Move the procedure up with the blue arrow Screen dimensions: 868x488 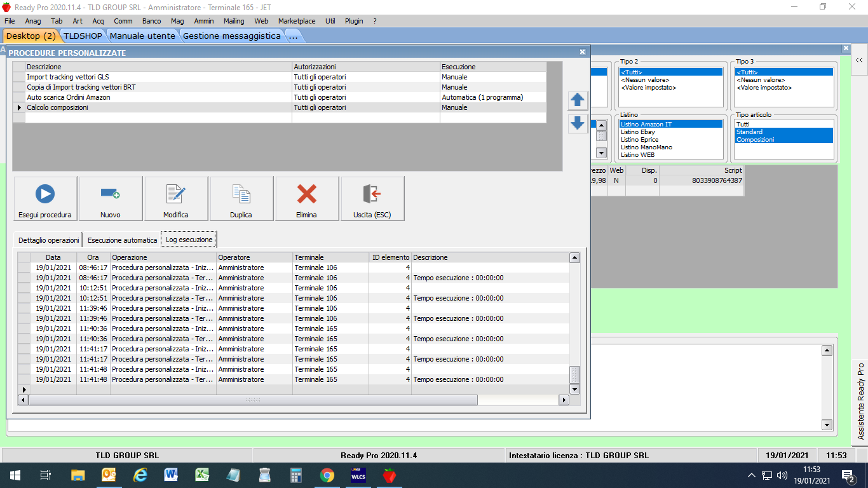[x=578, y=100]
